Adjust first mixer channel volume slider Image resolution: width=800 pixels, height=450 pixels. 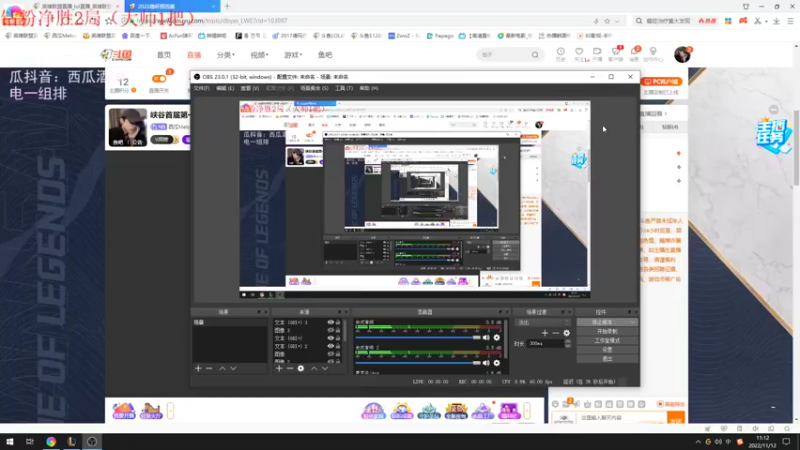pos(418,338)
